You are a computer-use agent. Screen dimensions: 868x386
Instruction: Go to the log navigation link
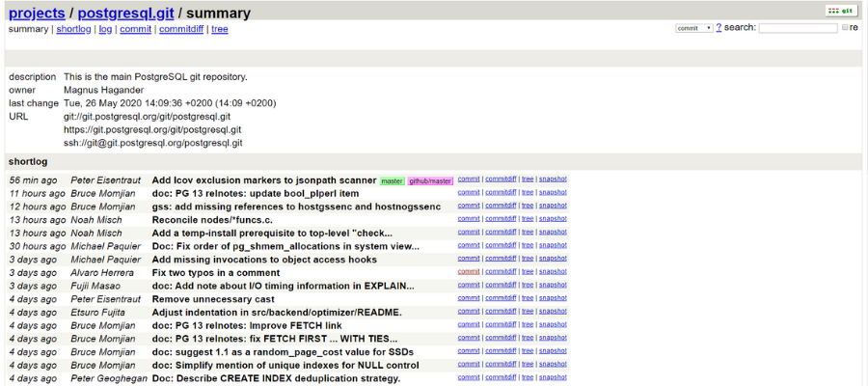coord(105,29)
